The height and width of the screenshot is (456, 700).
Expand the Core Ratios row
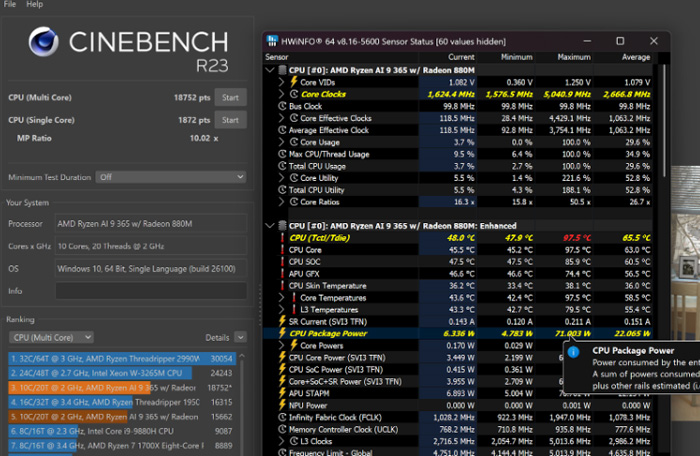click(x=281, y=202)
